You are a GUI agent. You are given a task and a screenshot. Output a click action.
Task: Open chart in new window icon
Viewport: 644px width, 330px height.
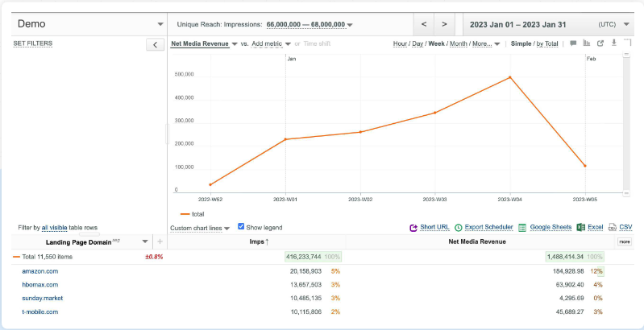click(x=600, y=43)
